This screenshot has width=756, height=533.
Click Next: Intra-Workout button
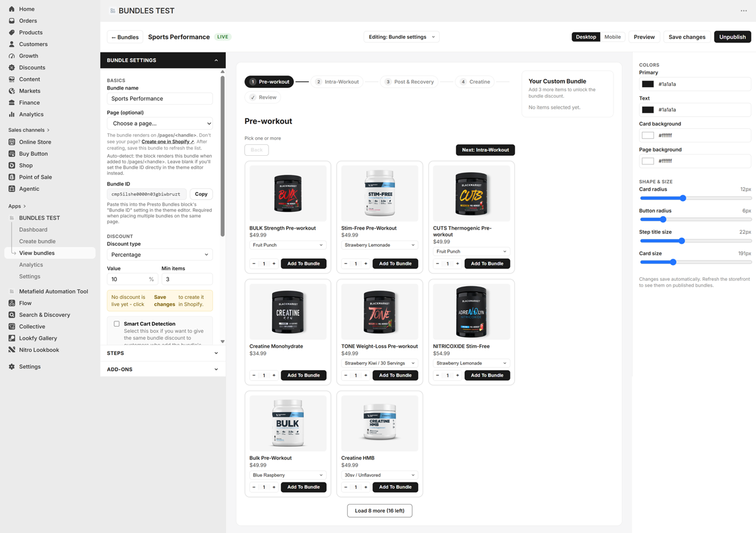click(485, 150)
